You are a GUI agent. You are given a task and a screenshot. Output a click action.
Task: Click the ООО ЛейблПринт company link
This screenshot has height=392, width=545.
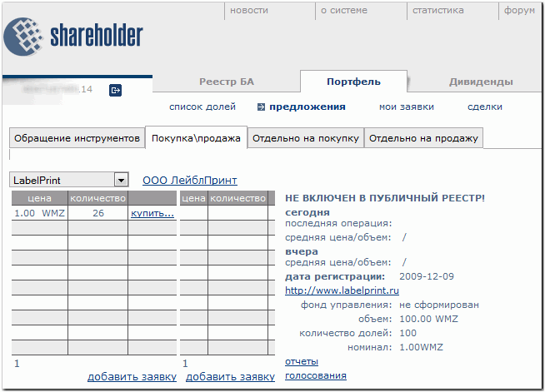point(189,180)
